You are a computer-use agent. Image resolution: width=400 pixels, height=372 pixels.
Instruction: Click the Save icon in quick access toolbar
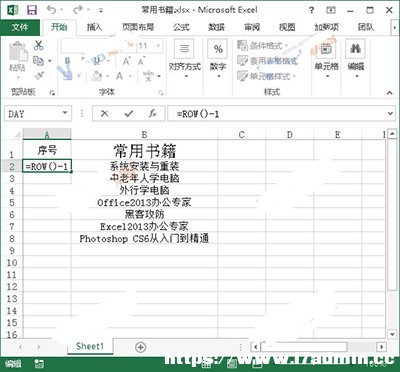tap(32, 10)
